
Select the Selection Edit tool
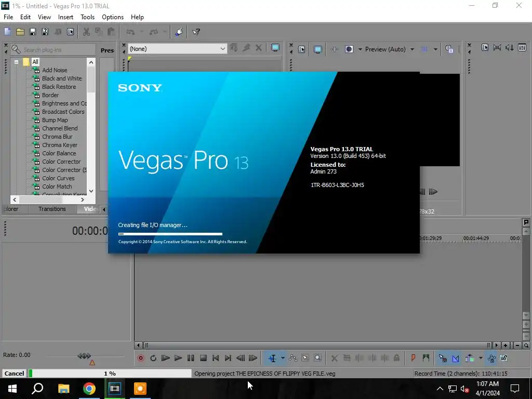305,358
